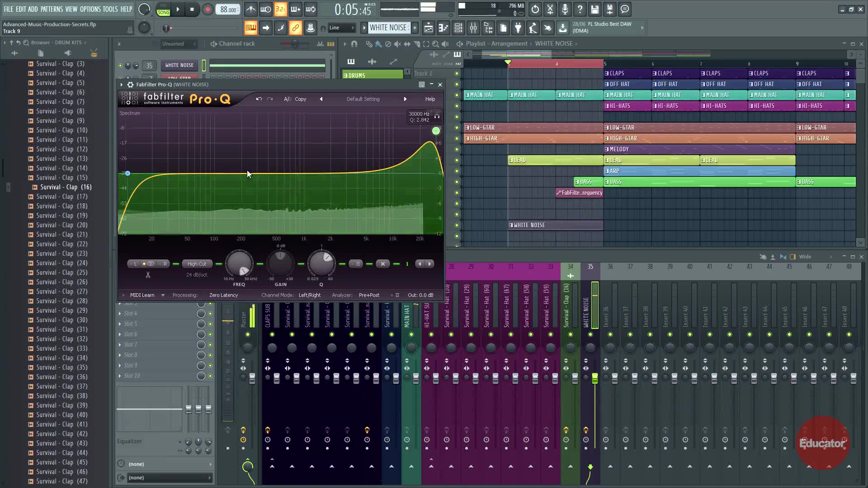
Task: Click the High Cut filter shape button
Action: click(197, 264)
